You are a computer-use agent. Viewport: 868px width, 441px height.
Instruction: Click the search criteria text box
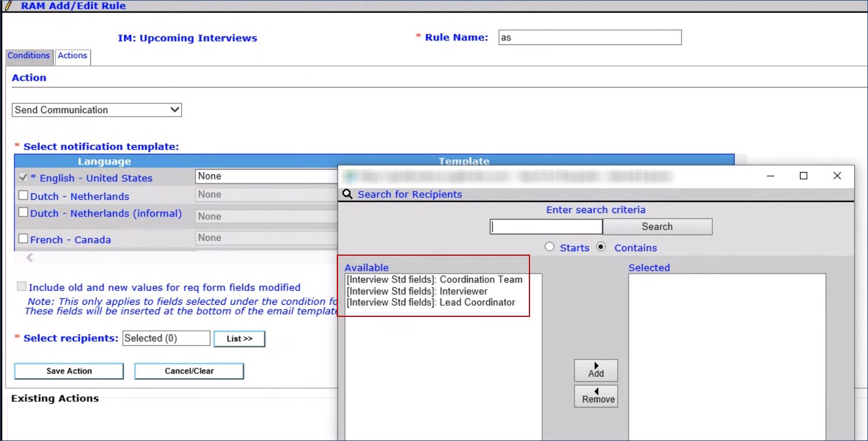546,227
